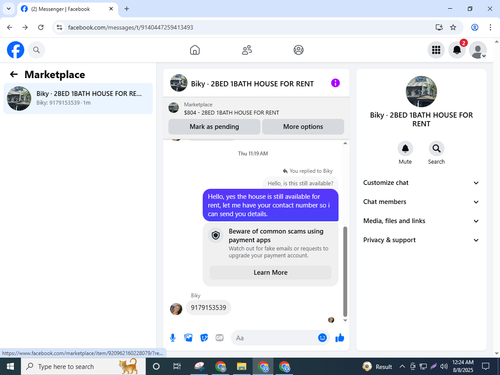
Task: Click the browser back arrow
Action: point(9,27)
